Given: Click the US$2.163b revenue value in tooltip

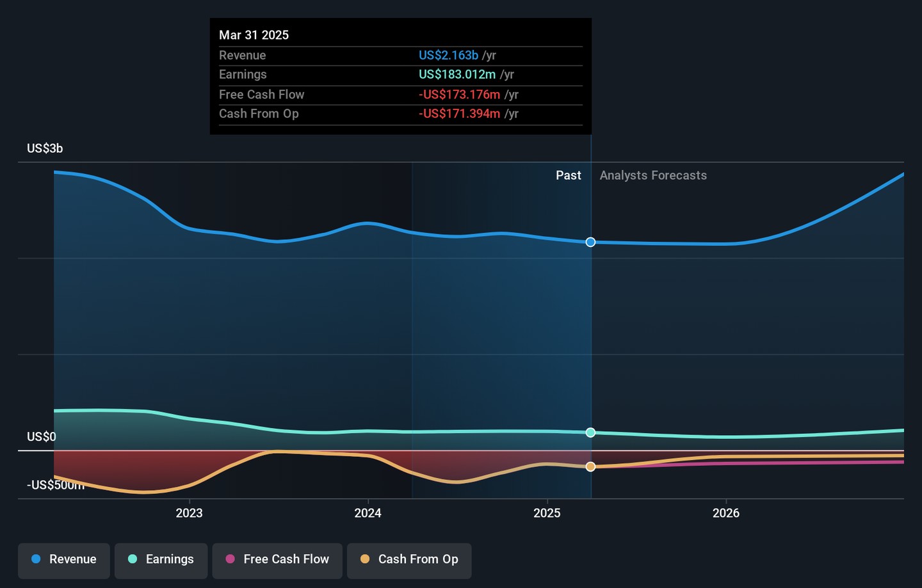Looking at the screenshot, I should tap(448, 56).
